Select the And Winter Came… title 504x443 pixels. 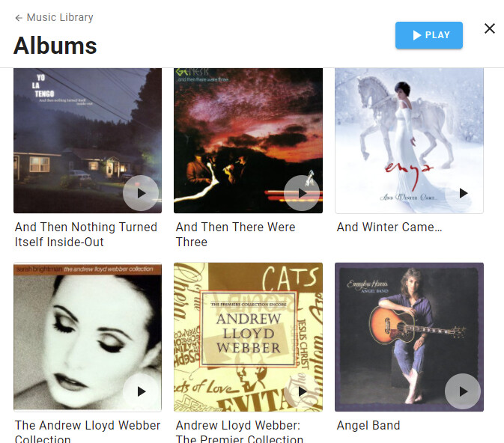pyautogui.click(x=389, y=227)
